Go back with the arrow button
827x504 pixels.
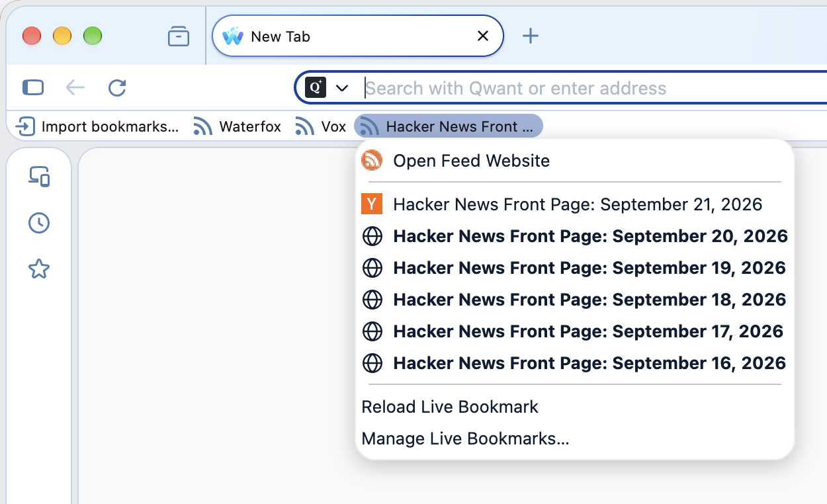[x=75, y=87]
